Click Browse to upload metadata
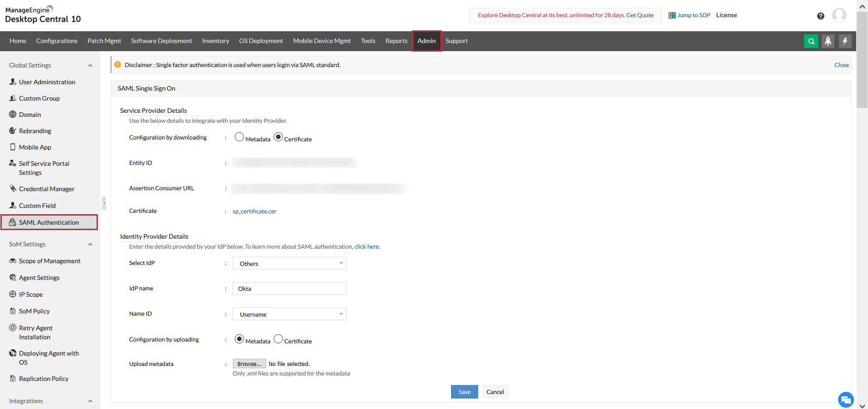Image resolution: width=868 pixels, height=409 pixels. 249,364
